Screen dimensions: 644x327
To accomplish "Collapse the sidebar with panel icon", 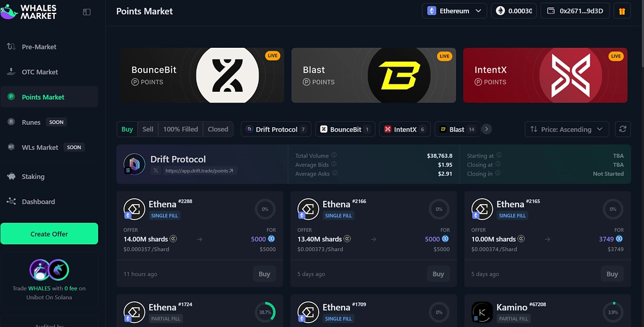I will tap(87, 12).
